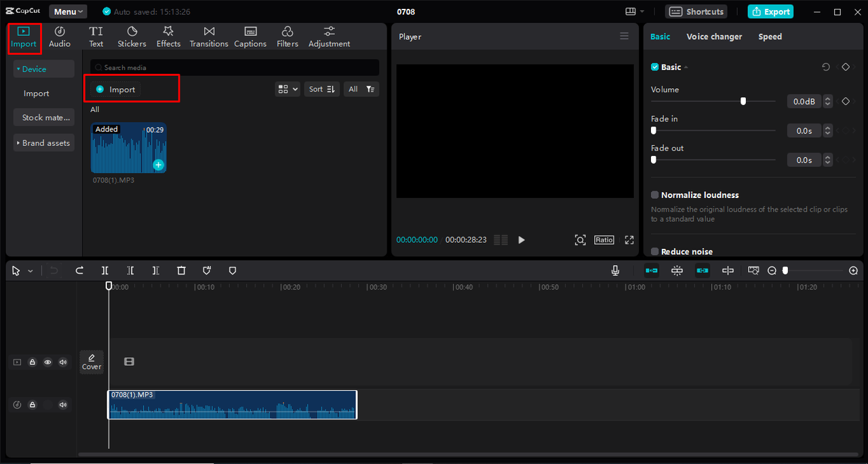The width and height of the screenshot is (868, 464).
Task: Open the Ratio selector
Action: [x=604, y=240]
